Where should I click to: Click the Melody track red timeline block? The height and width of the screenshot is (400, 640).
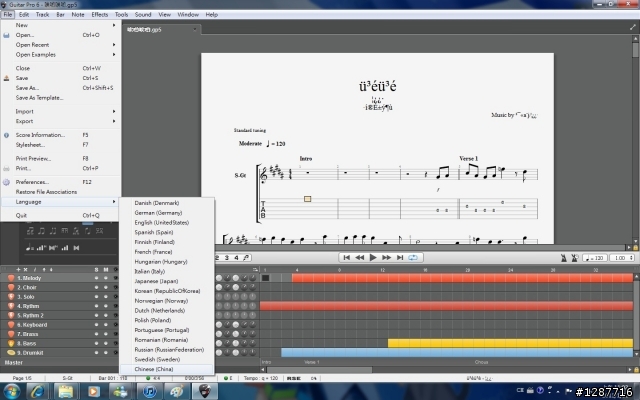pyautogui.click(x=462, y=278)
